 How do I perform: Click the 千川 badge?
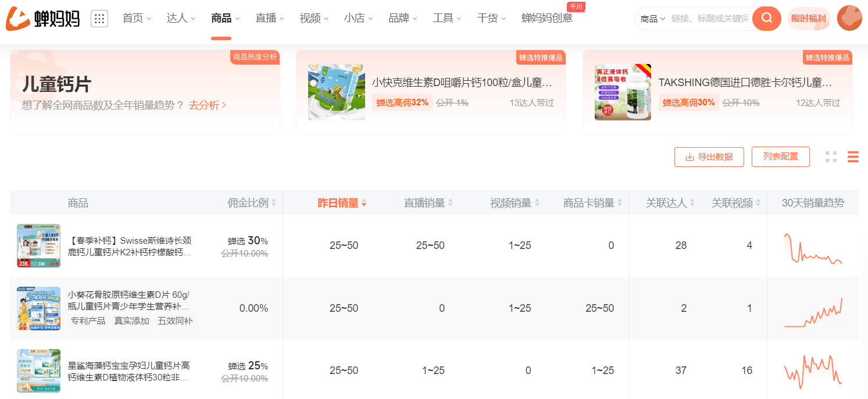click(576, 7)
